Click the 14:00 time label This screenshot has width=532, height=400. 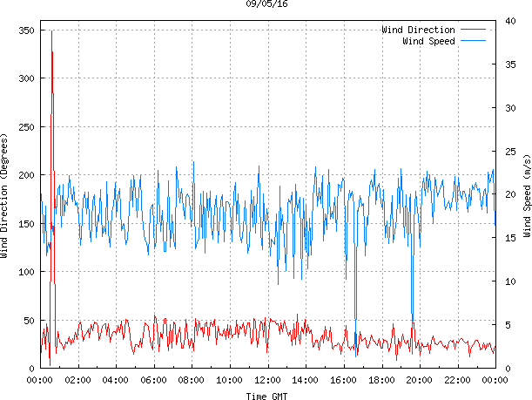305,380
